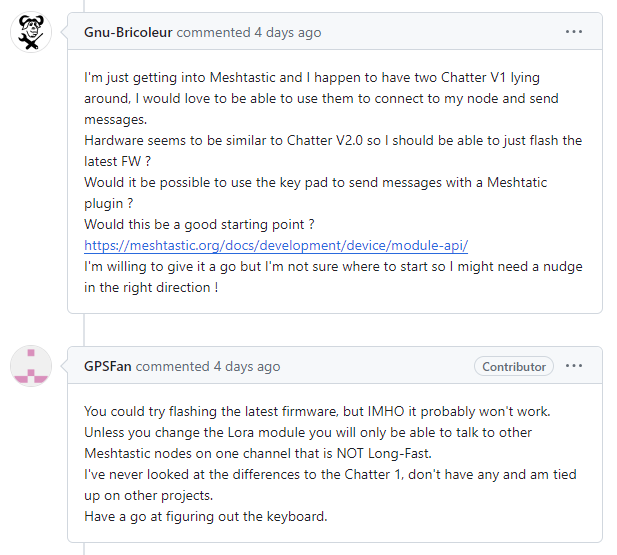The height and width of the screenshot is (555, 617).
Task: Click the Gnu-Bricoleur profile avatar
Action: click(31, 32)
